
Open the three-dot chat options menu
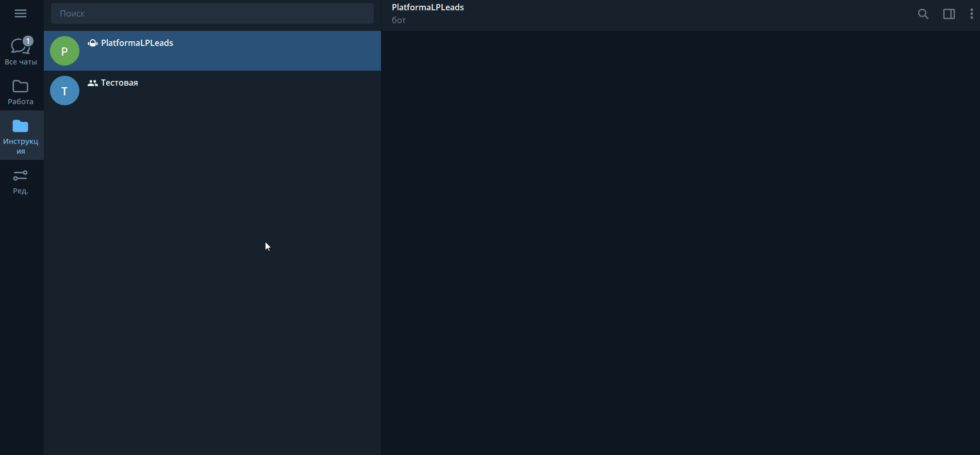tap(972, 14)
